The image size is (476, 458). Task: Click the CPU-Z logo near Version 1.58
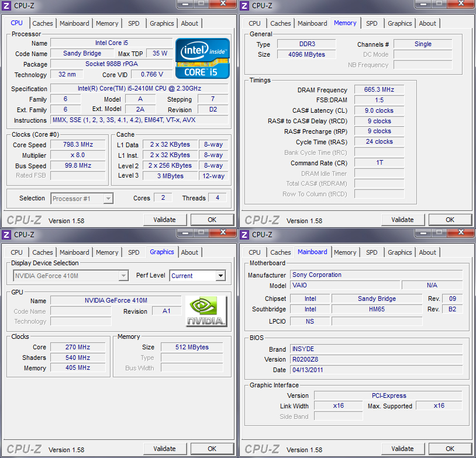coord(23,220)
